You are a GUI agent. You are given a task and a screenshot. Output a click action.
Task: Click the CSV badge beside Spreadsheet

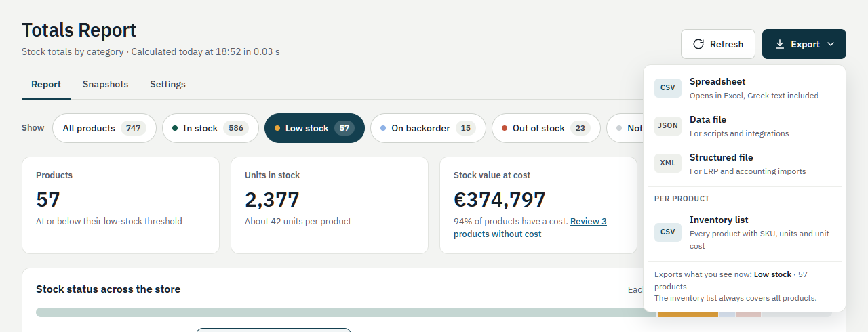[x=668, y=87]
